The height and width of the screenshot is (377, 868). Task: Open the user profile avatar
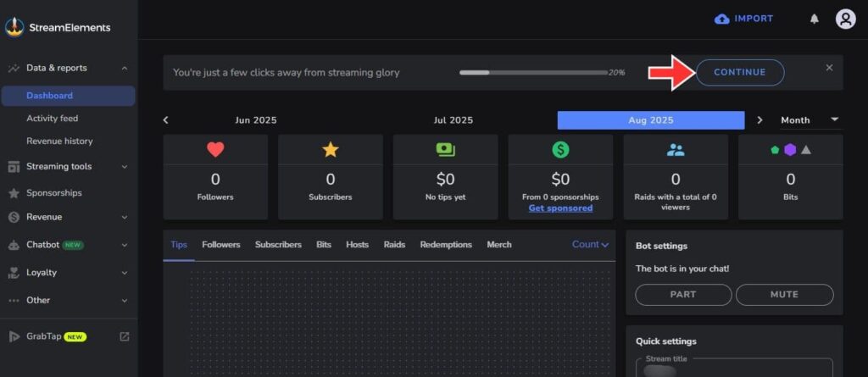(845, 19)
